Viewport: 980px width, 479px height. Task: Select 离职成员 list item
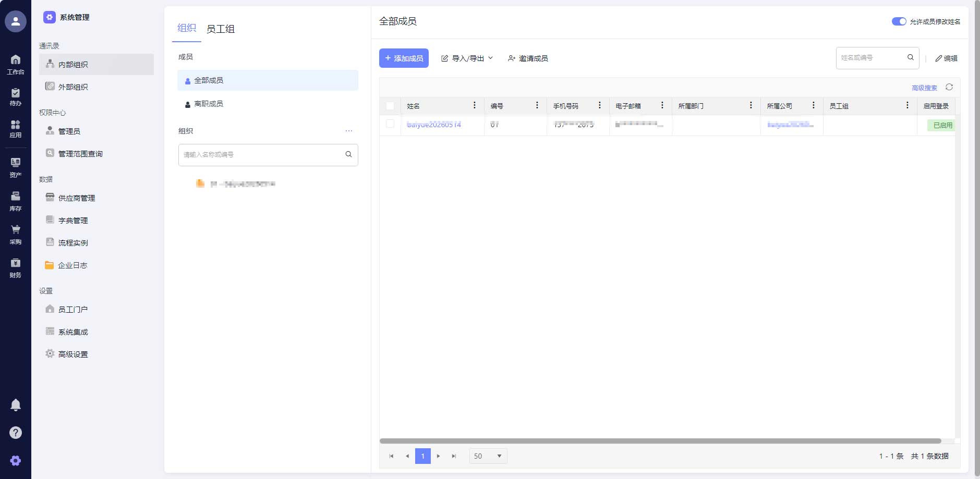pos(268,104)
